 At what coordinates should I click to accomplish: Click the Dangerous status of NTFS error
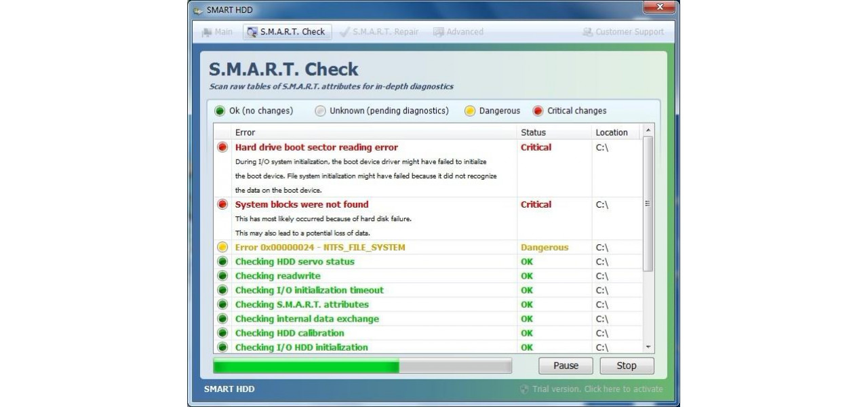pos(545,248)
